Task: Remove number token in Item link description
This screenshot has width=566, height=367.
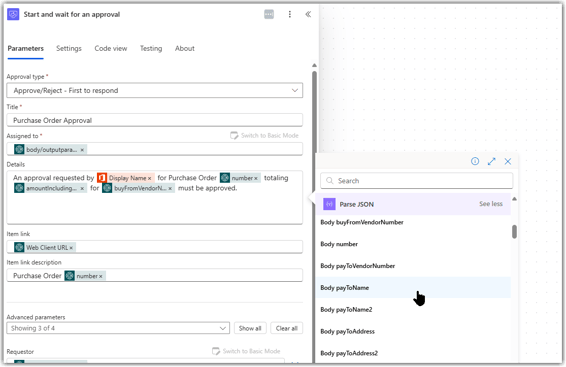Action: point(101,276)
